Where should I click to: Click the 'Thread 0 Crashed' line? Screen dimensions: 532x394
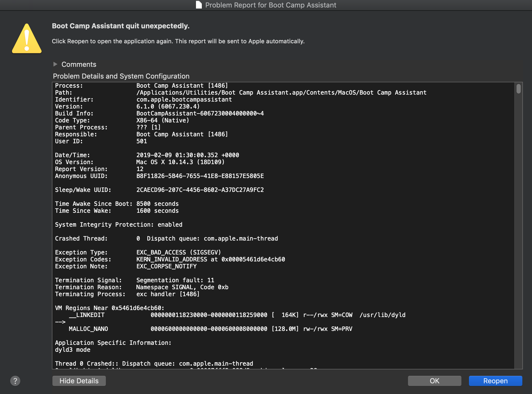(154, 364)
